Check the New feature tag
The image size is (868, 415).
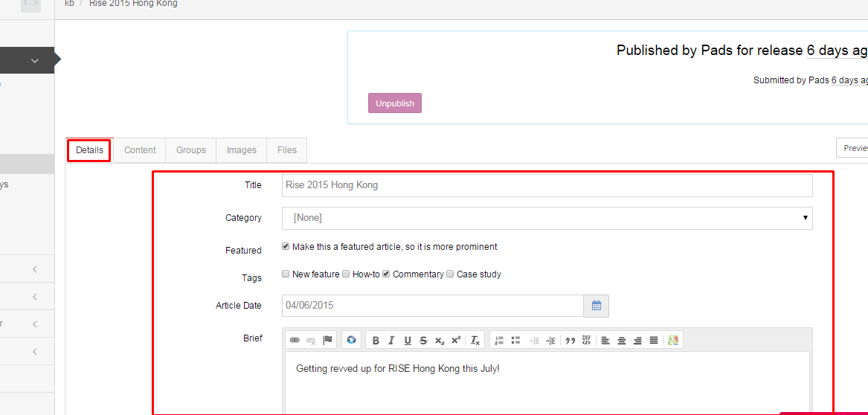286,274
